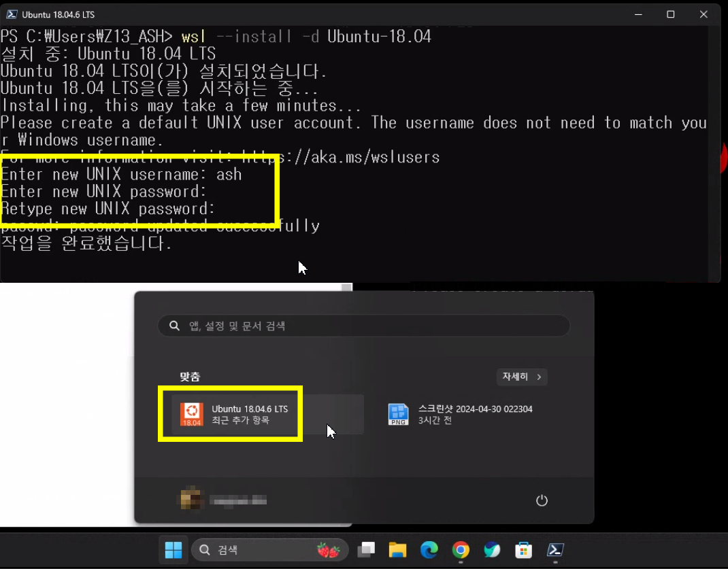Click the '3시간 전' timestamp under screenshot file
Screen dimensions: 728x569
pos(435,420)
